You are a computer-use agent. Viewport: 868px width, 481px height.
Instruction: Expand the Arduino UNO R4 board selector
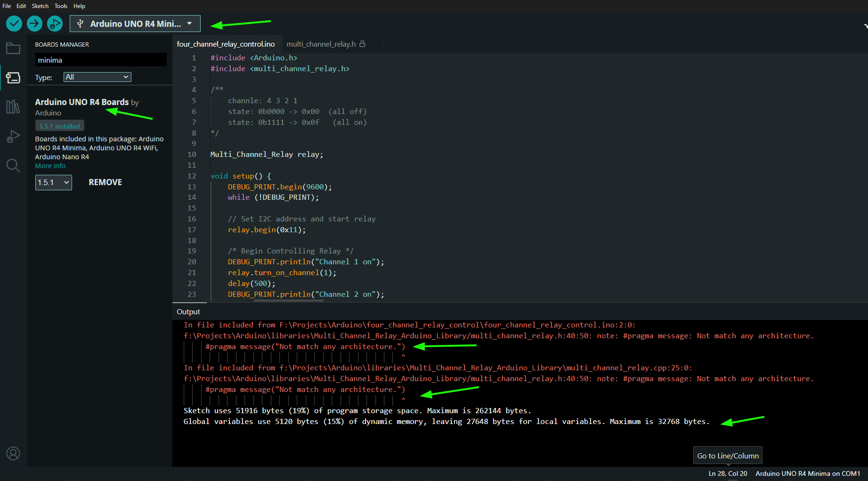click(135, 24)
